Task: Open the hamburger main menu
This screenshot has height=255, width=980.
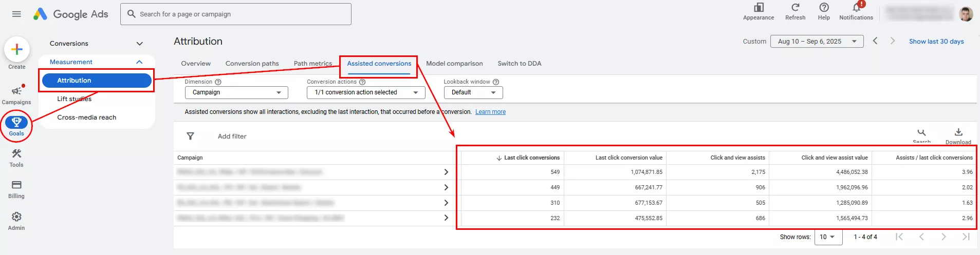Action: tap(16, 14)
